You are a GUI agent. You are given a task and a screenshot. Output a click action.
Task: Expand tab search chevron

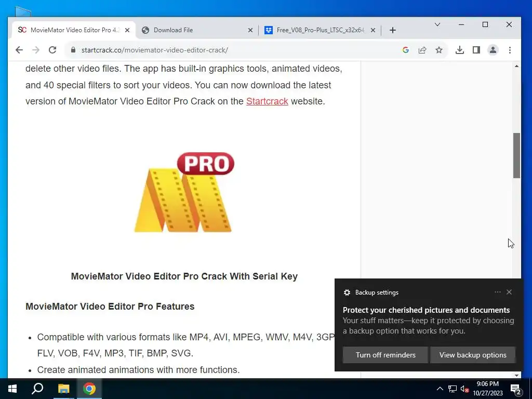pos(437,24)
